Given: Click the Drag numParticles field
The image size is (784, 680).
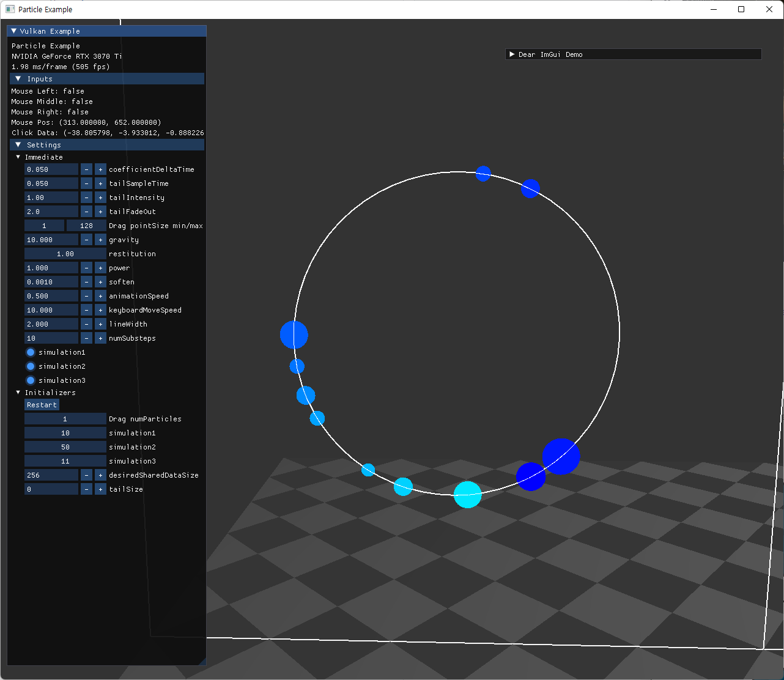Looking at the screenshot, I should pyautogui.click(x=65, y=419).
